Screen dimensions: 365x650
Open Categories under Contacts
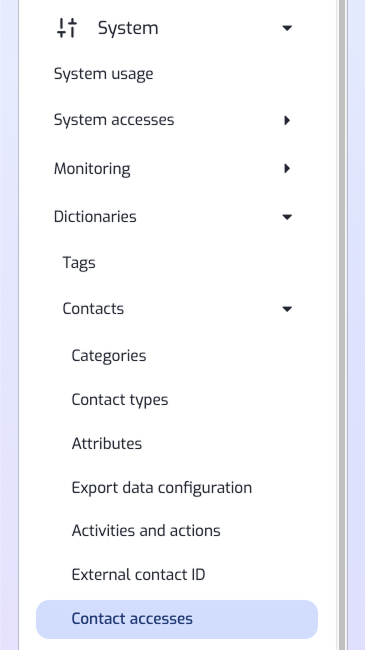click(109, 356)
